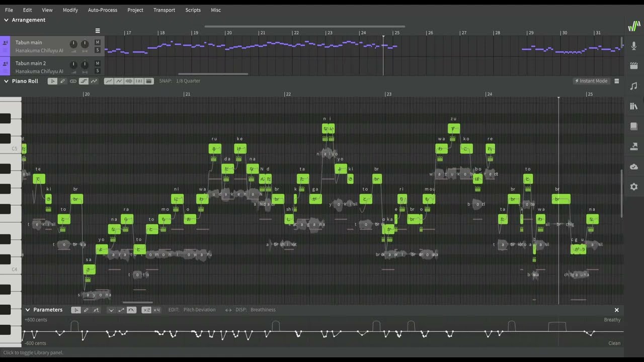Open the License and Updates cloud panel
644x362 pixels.
[x=634, y=166]
